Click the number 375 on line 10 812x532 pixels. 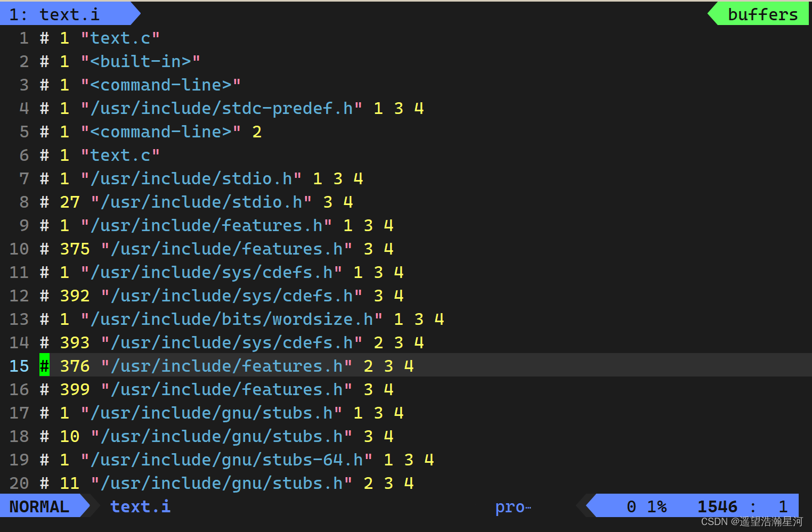click(75, 249)
